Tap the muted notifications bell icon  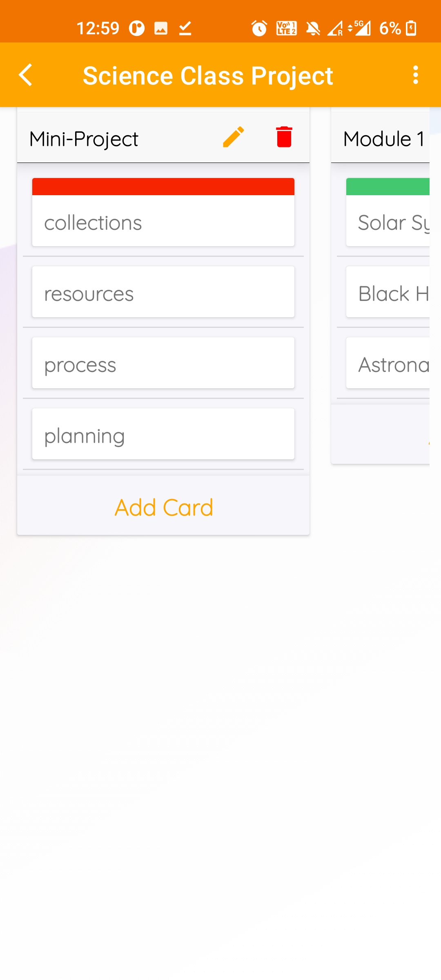pyautogui.click(x=313, y=28)
